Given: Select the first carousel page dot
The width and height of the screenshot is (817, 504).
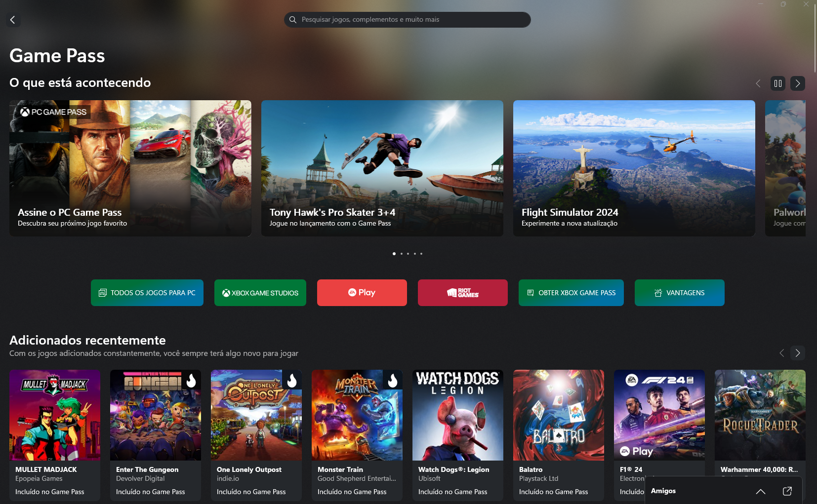Looking at the screenshot, I should pos(394,254).
